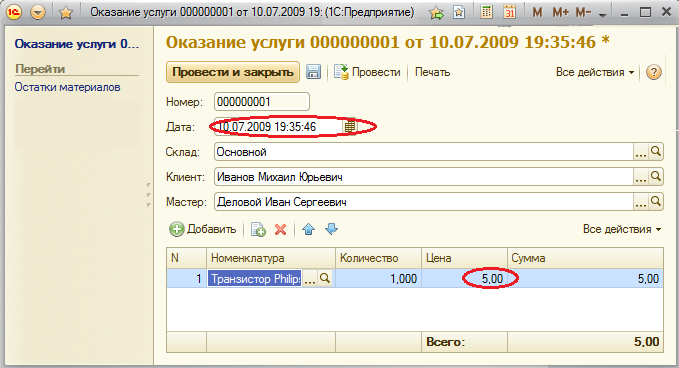Open 'Остатки материалов' link in navigation panel

coord(68,87)
